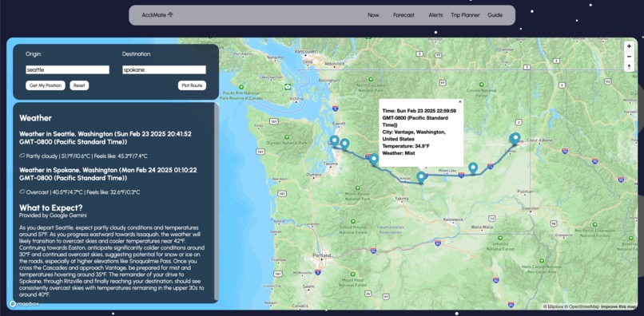Click the Reset button
Image resolution: width=644 pixels, height=316 pixels.
(x=79, y=85)
